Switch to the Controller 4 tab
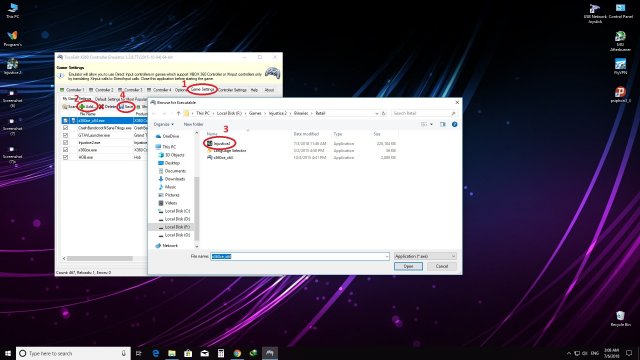This screenshot has height=360, width=640. click(x=160, y=90)
